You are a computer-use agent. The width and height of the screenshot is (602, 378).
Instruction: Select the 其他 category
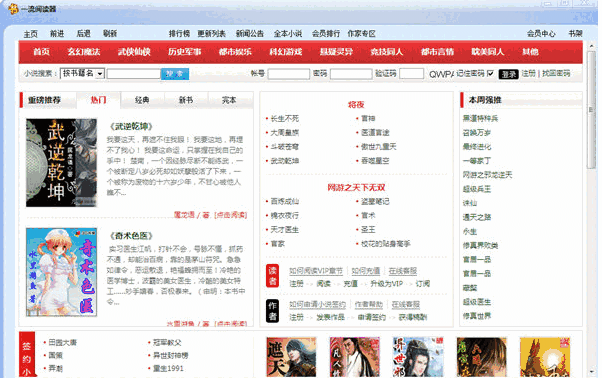[x=530, y=52]
